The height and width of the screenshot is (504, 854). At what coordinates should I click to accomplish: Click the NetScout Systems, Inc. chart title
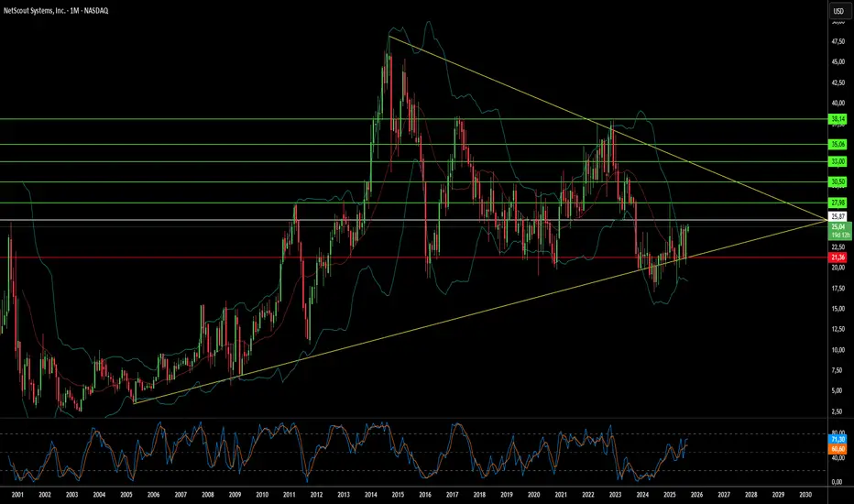56,10
